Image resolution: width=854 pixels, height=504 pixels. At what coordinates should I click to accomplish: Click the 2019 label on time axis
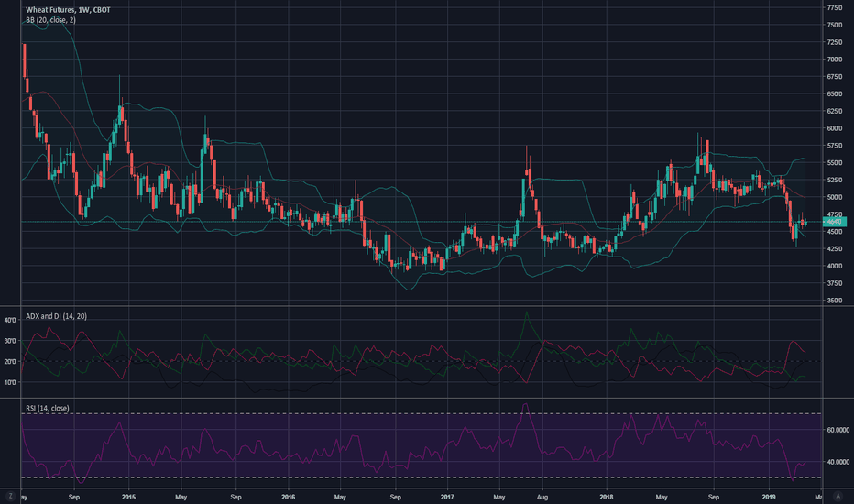coord(769,497)
